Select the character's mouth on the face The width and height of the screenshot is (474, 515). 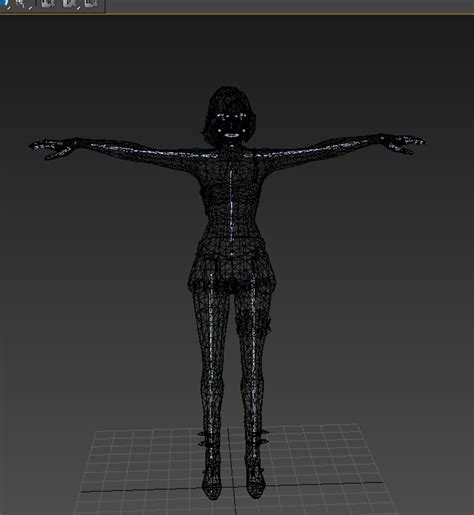coord(232,135)
